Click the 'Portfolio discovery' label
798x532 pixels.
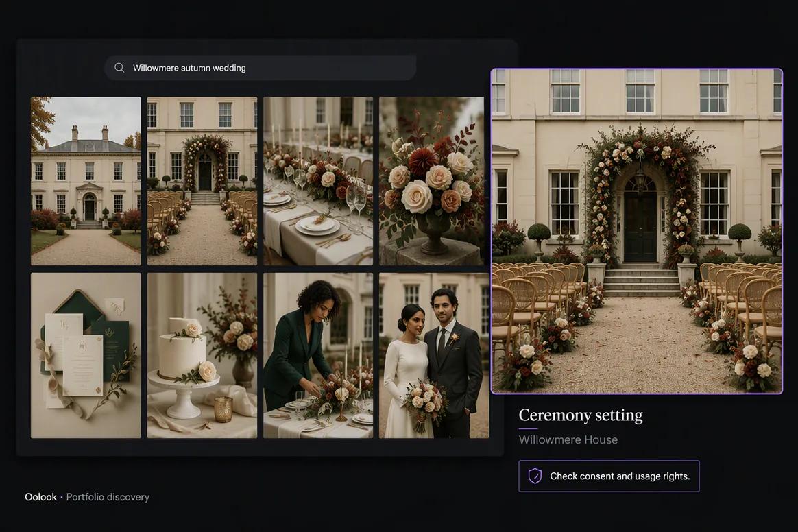pos(108,497)
